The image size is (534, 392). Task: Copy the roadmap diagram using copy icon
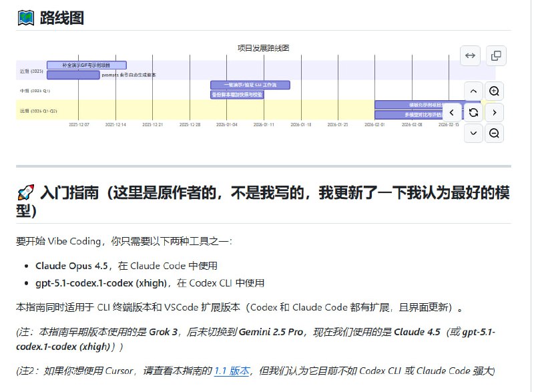[496, 56]
